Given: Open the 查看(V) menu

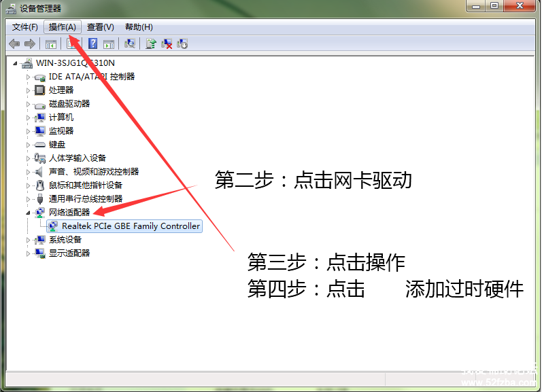Looking at the screenshot, I should click(101, 27).
